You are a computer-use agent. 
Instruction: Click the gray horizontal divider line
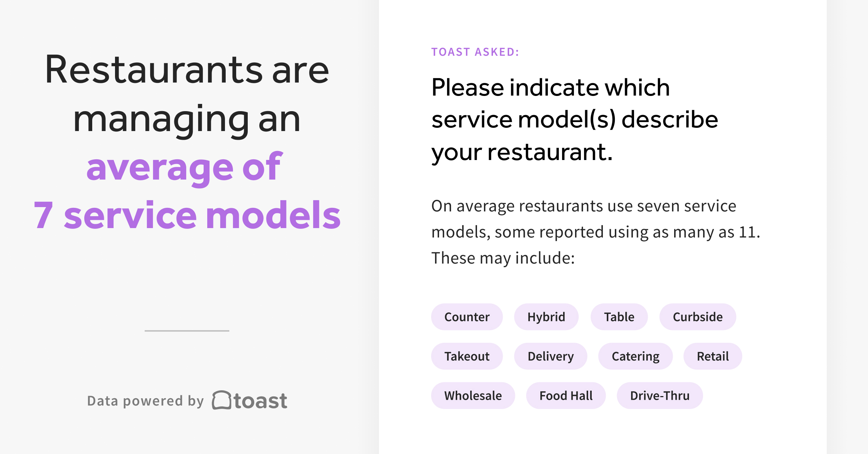click(187, 331)
